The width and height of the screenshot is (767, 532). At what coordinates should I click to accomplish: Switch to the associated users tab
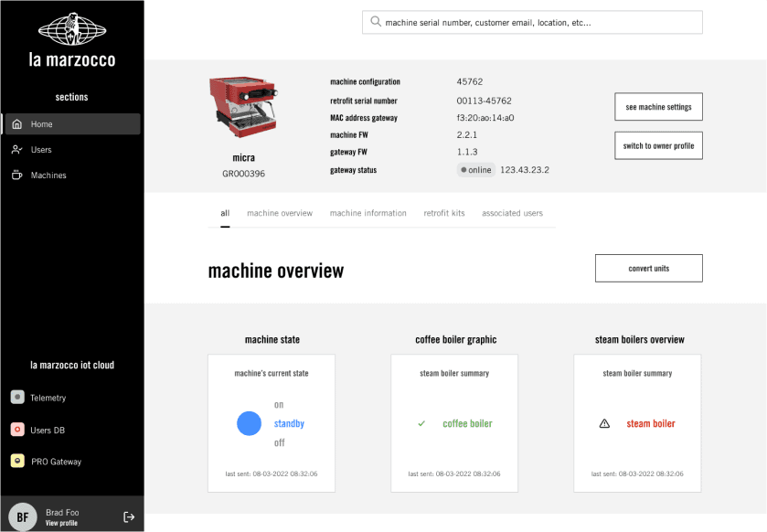pyautogui.click(x=512, y=213)
